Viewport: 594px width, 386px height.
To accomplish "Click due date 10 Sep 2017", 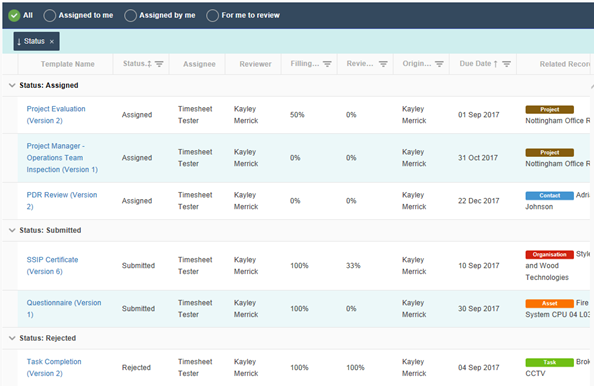I will [x=478, y=266].
